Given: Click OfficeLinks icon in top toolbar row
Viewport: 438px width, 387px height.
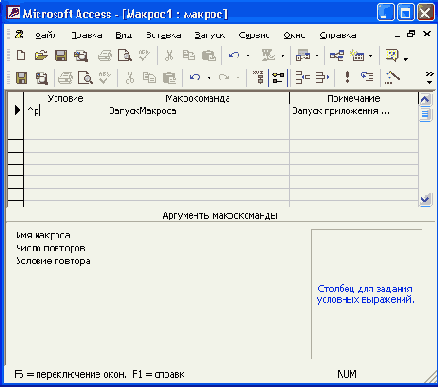Looking at the screenshot, I should click(x=268, y=55).
